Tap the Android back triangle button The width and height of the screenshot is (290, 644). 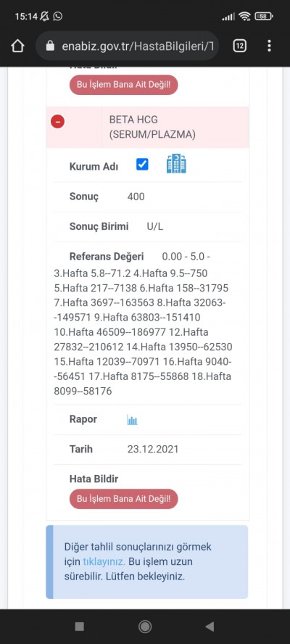[x=210, y=627]
